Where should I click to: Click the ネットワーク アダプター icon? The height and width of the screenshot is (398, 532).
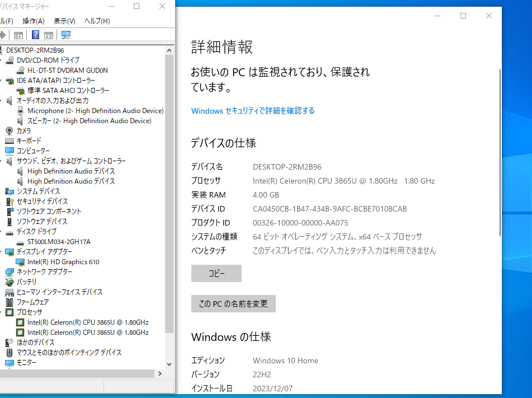10,271
